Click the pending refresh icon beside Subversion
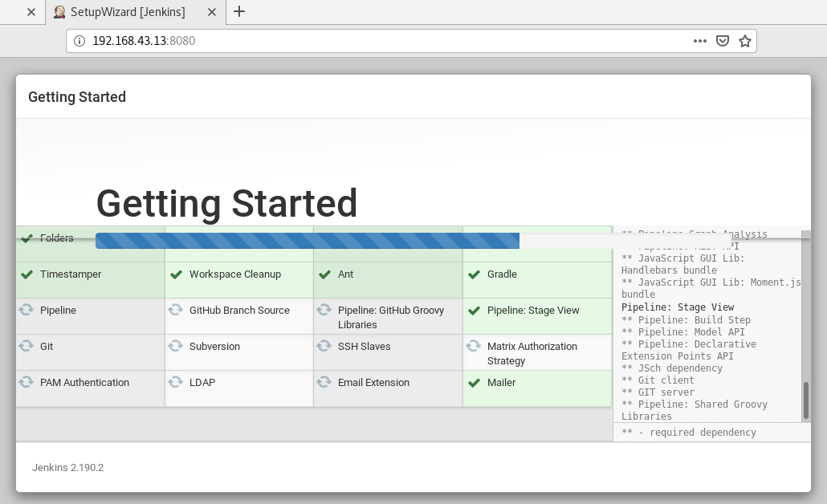 click(176, 345)
